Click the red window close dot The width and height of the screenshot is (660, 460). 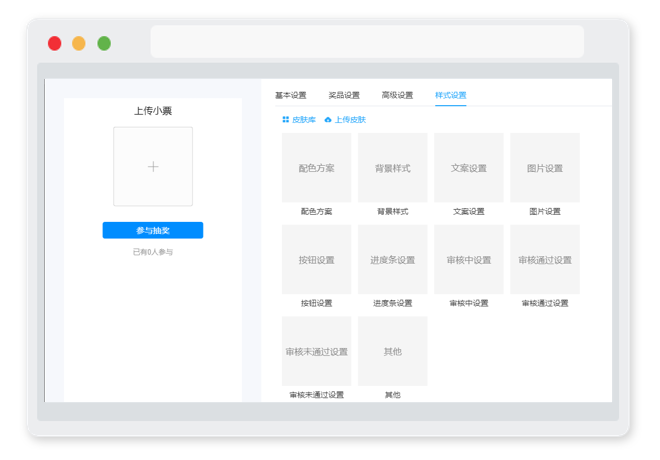pos(55,43)
